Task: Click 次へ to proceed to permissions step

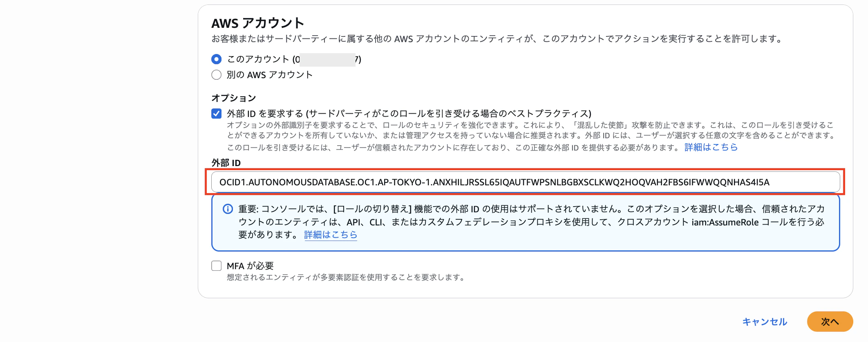Action: coord(830,322)
